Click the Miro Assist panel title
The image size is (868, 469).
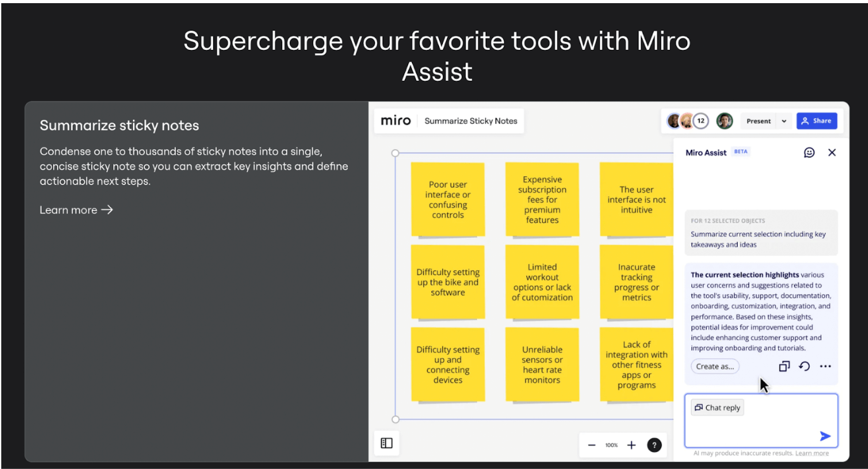706,152
